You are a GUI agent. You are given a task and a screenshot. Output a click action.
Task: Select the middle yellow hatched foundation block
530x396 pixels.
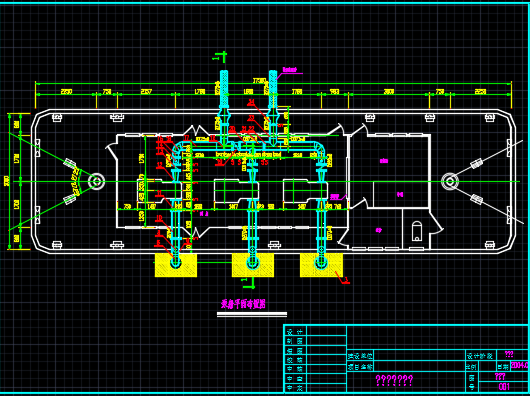(x=253, y=265)
